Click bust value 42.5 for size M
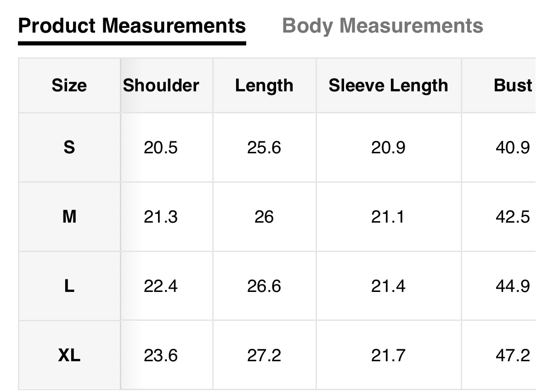Screen dimensions: 554x392 click(513, 217)
